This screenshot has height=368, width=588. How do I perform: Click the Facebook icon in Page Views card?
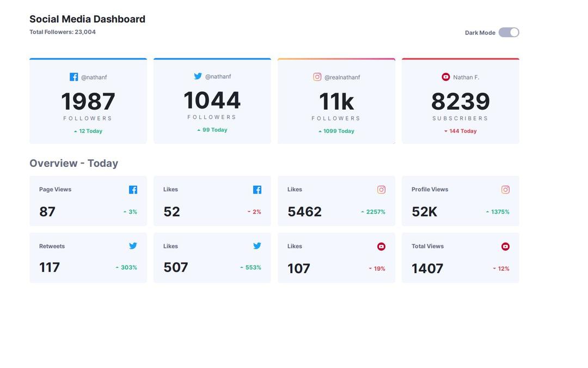(133, 190)
